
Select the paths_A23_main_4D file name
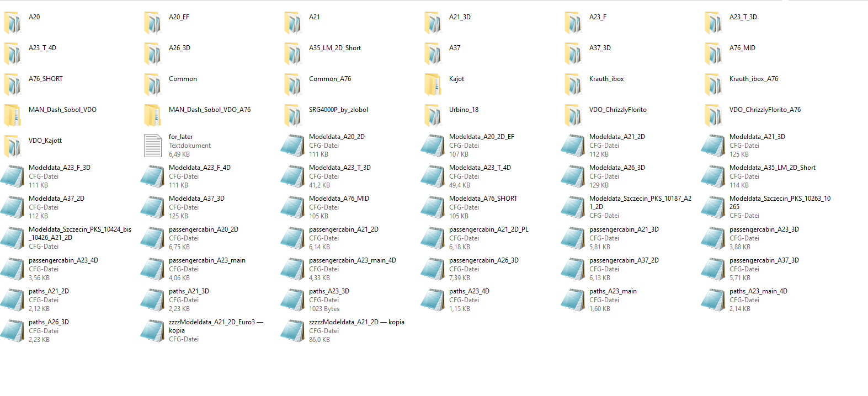click(x=758, y=291)
